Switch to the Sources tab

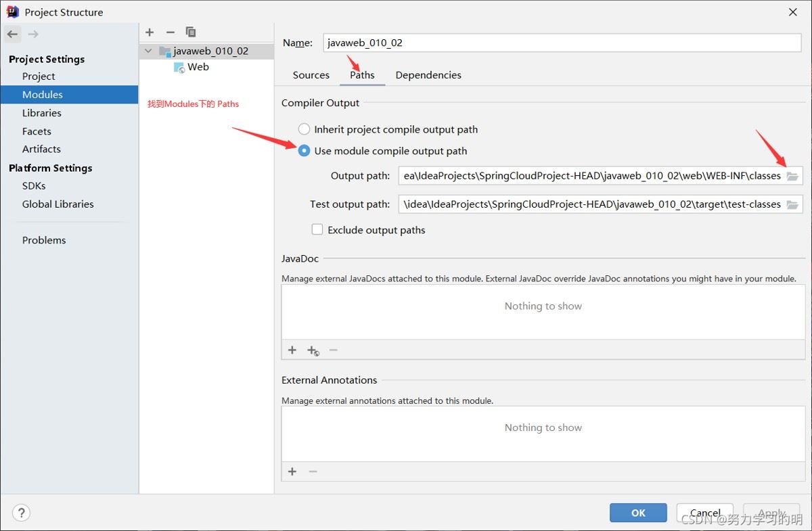point(311,75)
